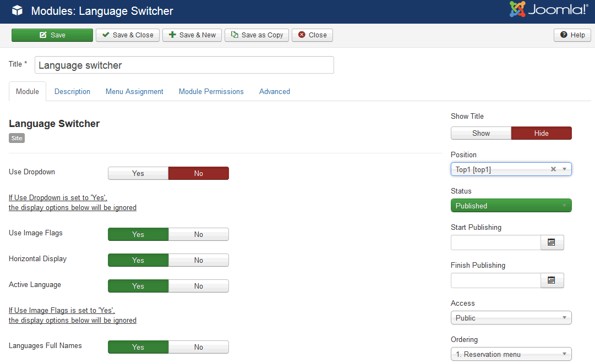Viewport: 595px width, 364px height.
Task: Turn off Horizontal Display
Action: tap(198, 260)
